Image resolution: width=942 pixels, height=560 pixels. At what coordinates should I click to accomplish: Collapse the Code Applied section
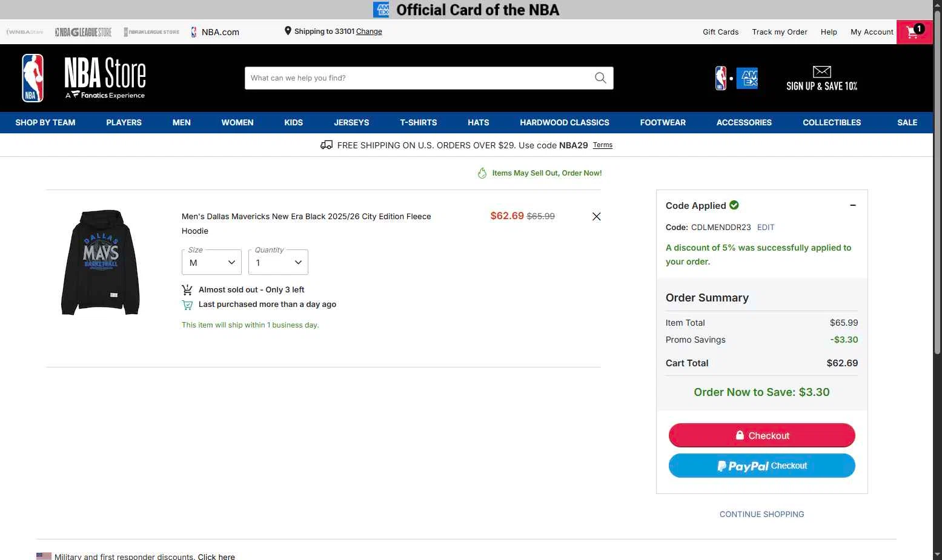[853, 205]
